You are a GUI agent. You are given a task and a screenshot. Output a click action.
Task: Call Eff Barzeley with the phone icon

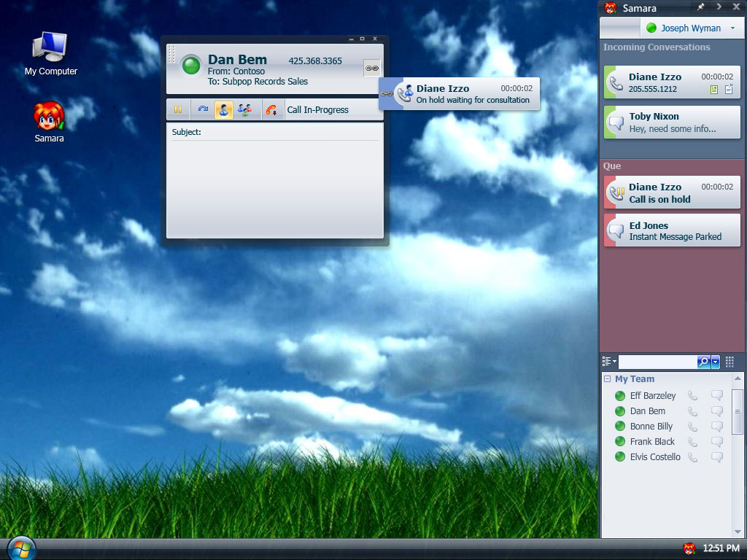(693, 396)
